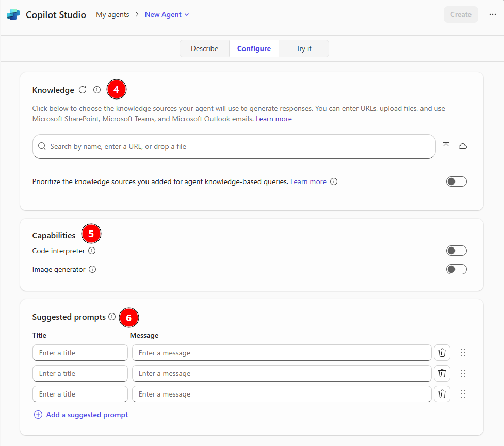
Task: Go to My agents breadcrumb
Action: (x=112, y=15)
